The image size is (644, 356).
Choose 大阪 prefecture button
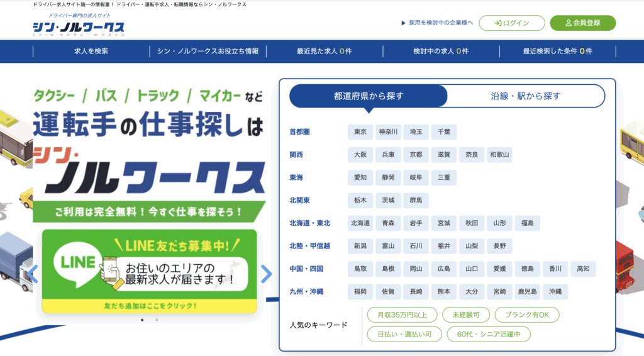(x=360, y=155)
